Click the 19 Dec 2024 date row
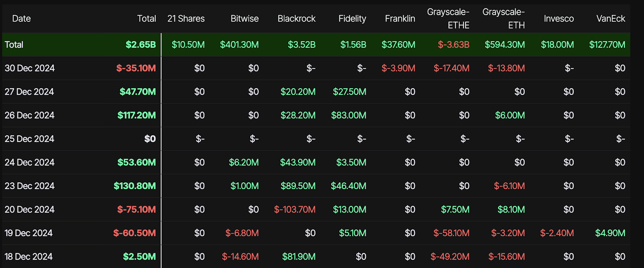 (316, 233)
